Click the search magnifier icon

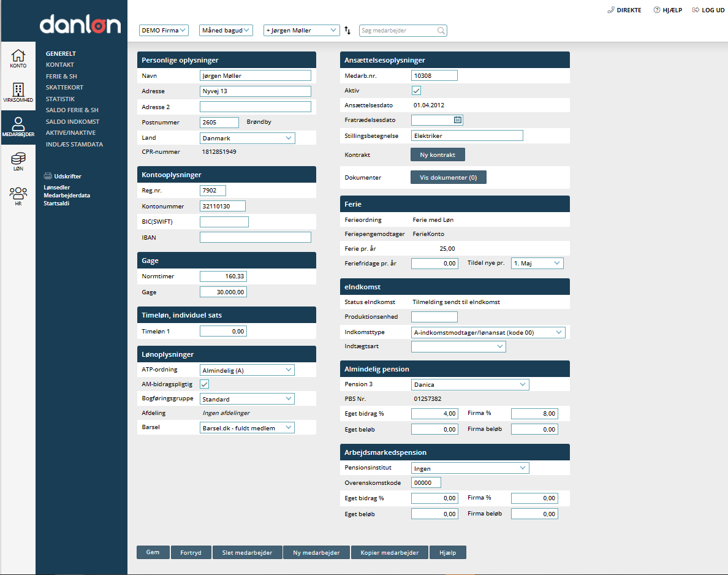click(x=441, y=30)
